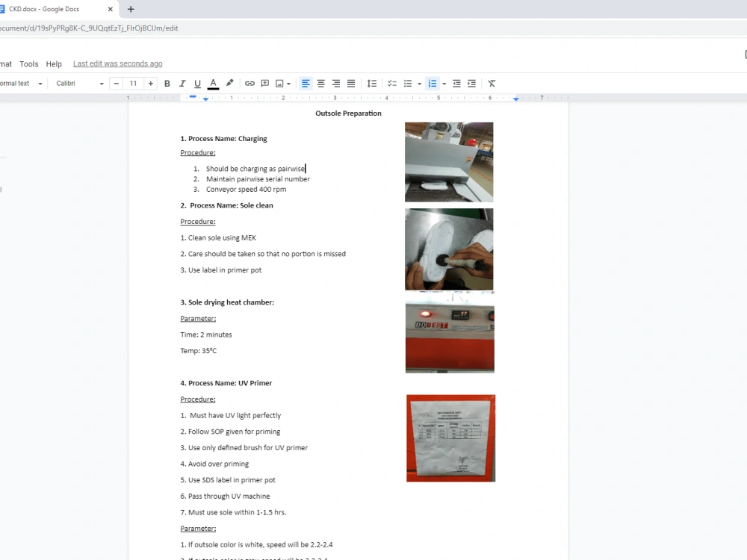The image size is (747, 560).
Task: Toggle bold formatting
Action: 167,83
